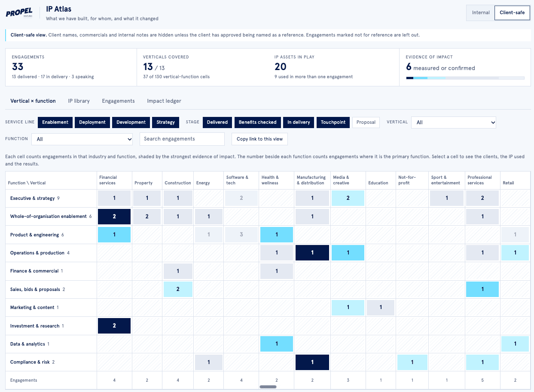The height and width of the screenshot is (392, 534).
Task: Click the Verticals covered stat card
Action: pyautogui.click(x=202, y=67)
